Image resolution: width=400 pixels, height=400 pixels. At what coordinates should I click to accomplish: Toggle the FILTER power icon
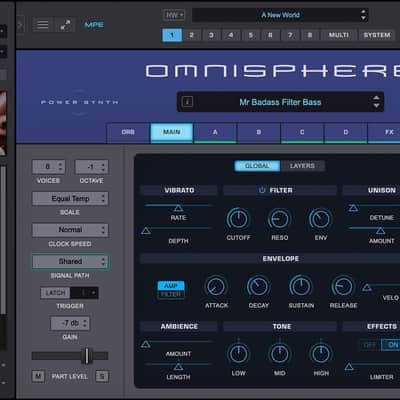tap(262, 190)
